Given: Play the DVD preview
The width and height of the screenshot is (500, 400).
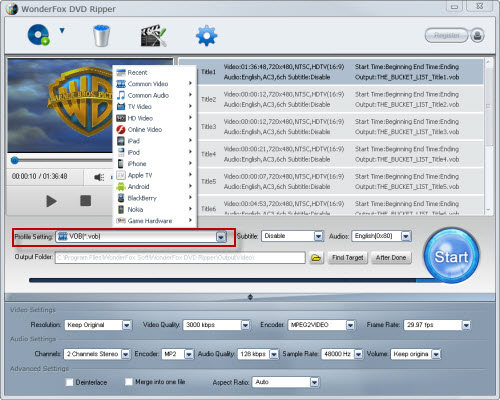Looking at the screenshot, I should point(51,201).
